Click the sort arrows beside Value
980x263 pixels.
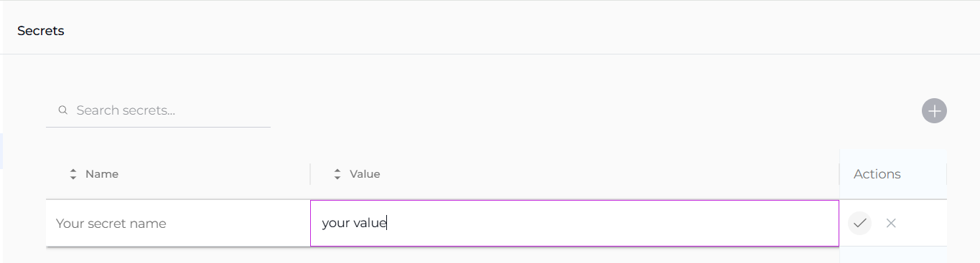tap(337, 174)
